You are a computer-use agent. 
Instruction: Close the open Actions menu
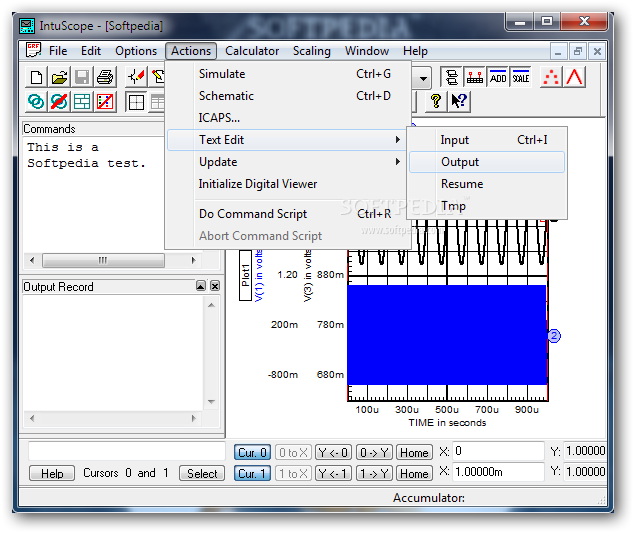191,51
